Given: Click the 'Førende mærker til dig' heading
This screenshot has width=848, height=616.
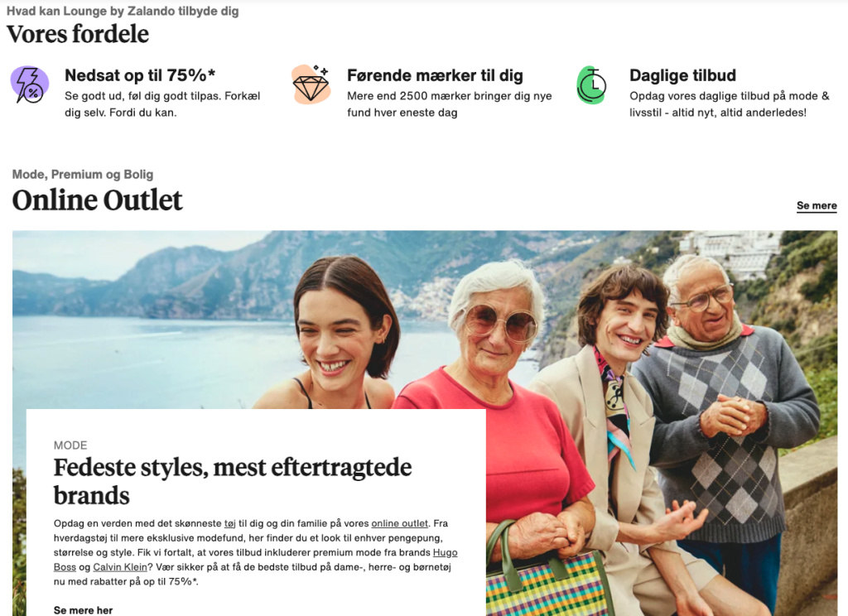Looking at the screenshot, I should pyautogui.click(x=436, y=75).
